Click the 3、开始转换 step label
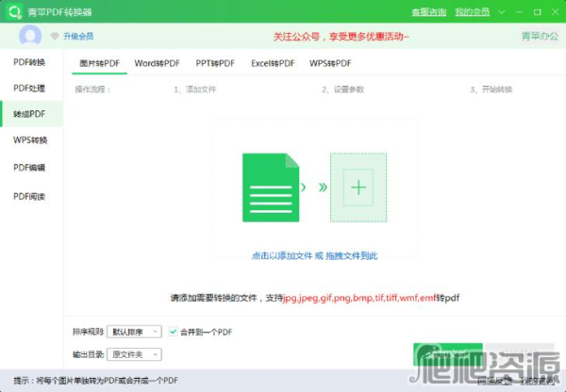The width and height of the screenshot is (566, 392). pyautogui.click(x=491, y=90)
